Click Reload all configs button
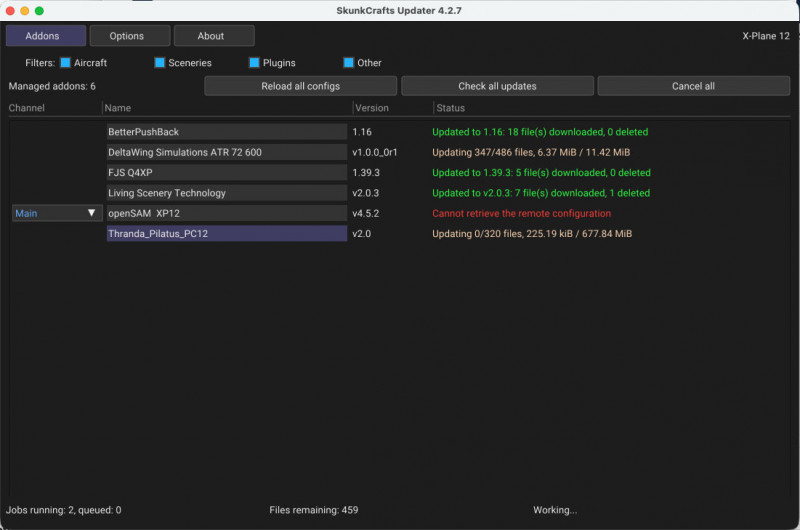 click(x=301, y=86)
